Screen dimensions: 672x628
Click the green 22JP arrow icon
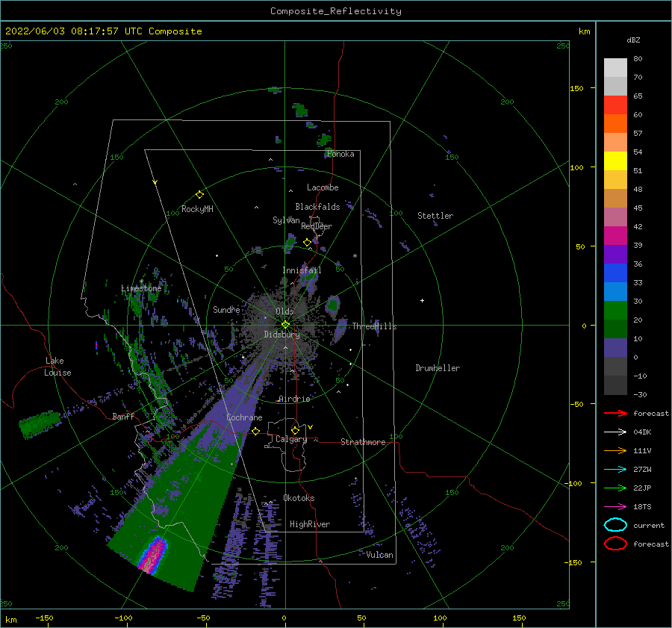coord(615,488)
